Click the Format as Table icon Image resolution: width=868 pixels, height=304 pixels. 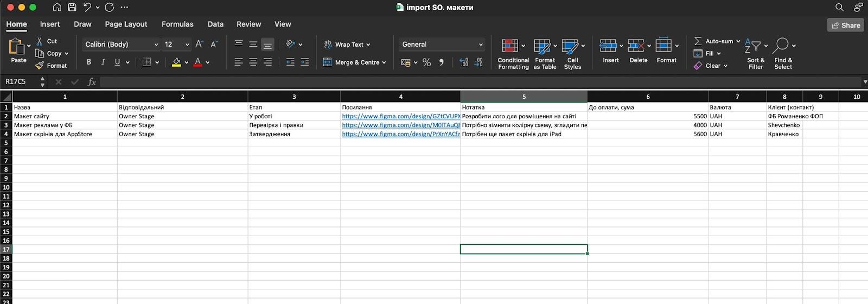[x=542, y=46]
